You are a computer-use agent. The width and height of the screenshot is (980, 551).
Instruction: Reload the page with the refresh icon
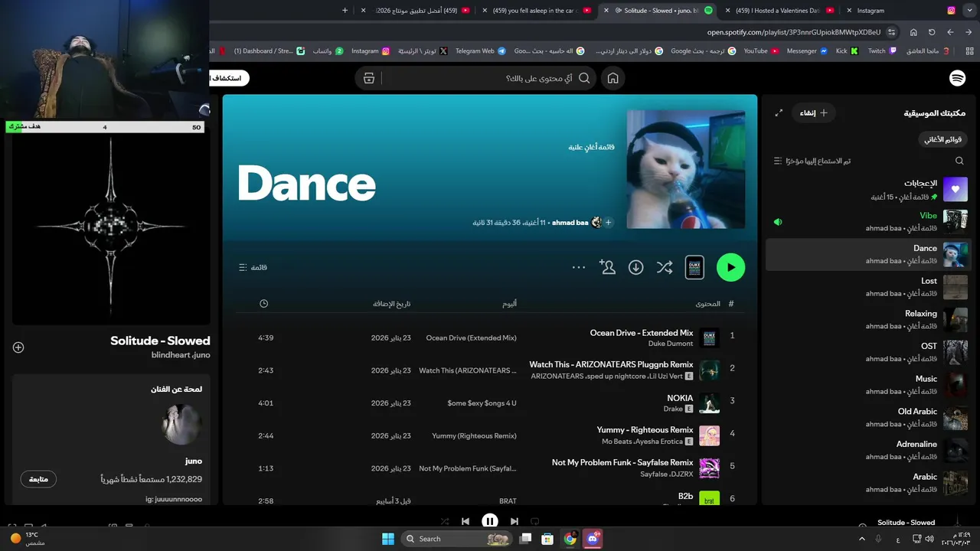pos(932,32)
